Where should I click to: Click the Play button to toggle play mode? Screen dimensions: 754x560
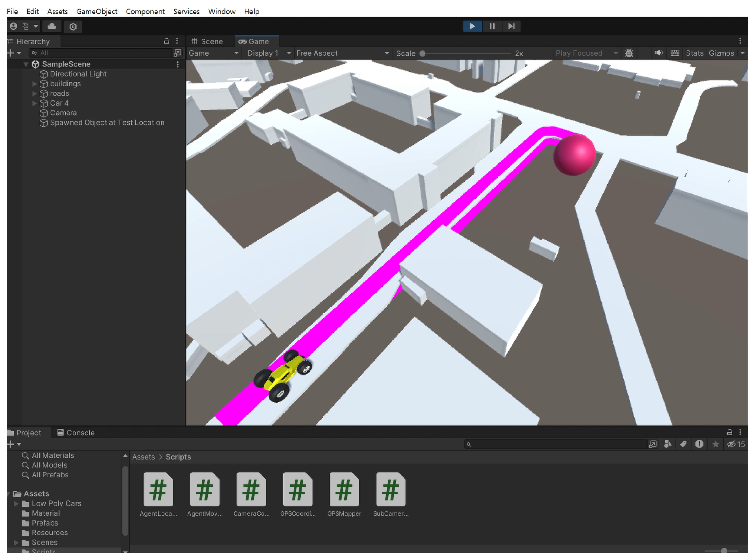coord(472,26)
